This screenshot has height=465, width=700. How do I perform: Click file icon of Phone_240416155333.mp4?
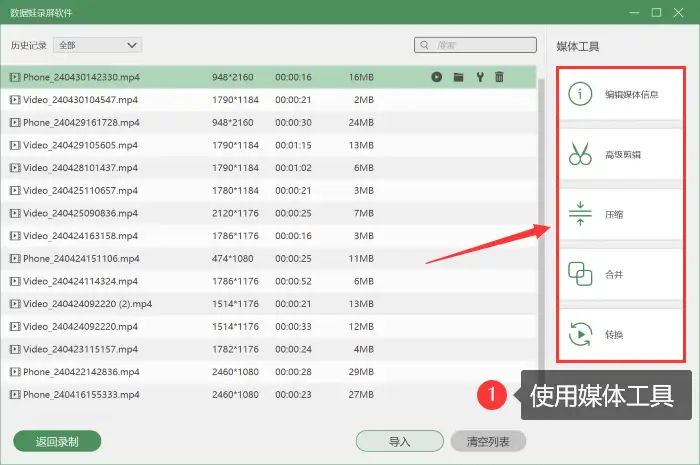15,395
